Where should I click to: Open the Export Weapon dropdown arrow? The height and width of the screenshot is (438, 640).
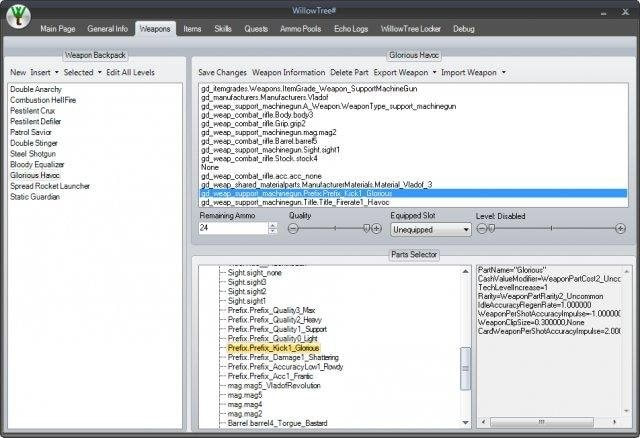[x=434, y=73]
